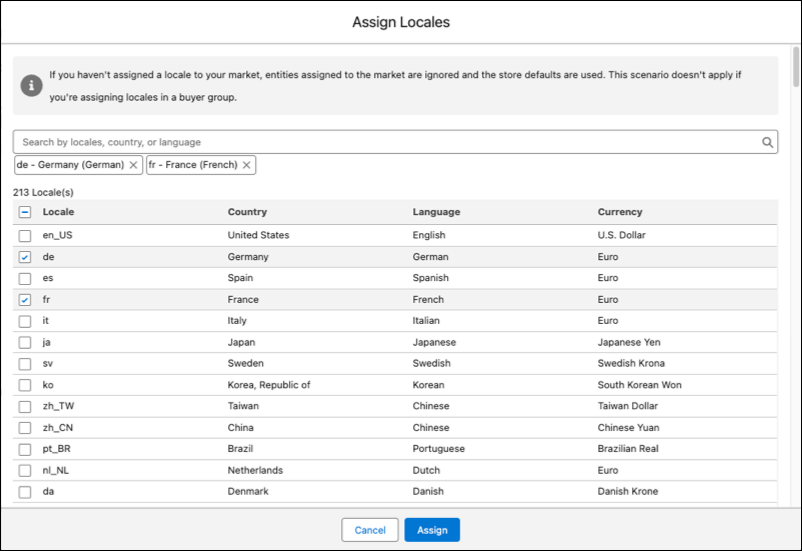The image size is (802, 551).
Task: Click the Swedish Krona currency cell
Action: pyautogui.click(x=631, y=363)
